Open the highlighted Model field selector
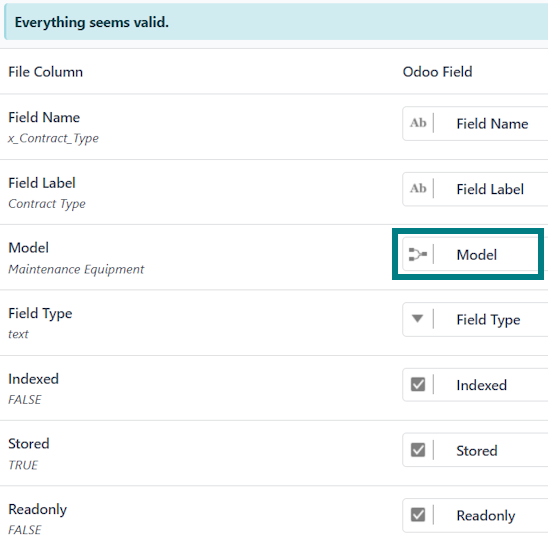The height and width of the screenshot is (551, 548). point(470,254)
